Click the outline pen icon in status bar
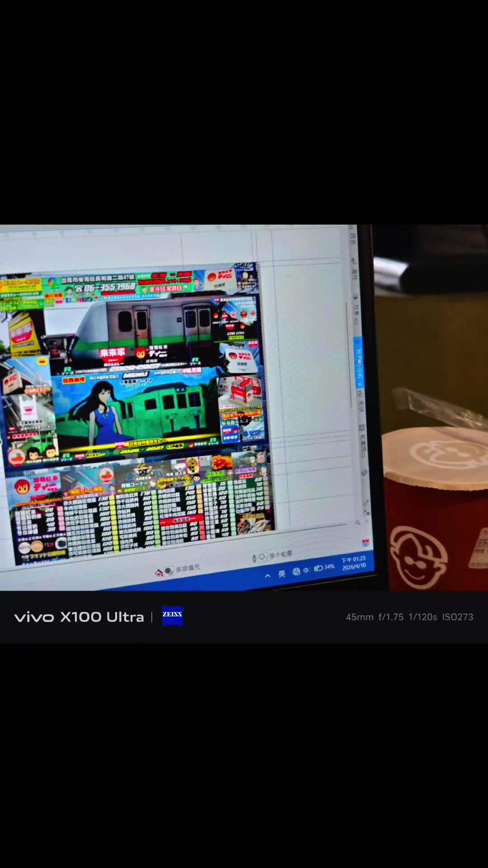 pos(254,558)
